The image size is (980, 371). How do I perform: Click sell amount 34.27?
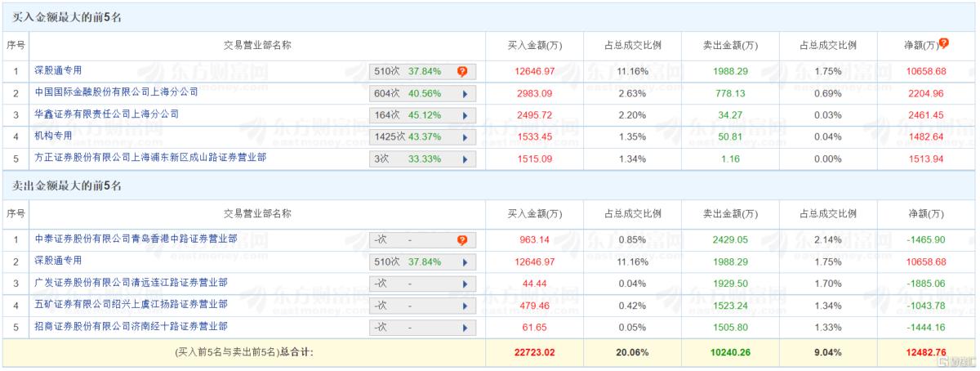729,115
